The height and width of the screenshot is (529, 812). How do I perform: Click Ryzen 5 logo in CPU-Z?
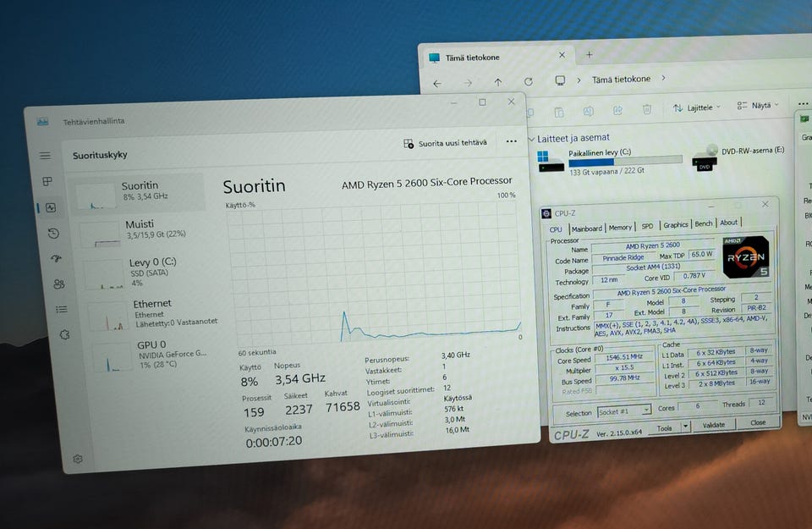tap(746, 257)
